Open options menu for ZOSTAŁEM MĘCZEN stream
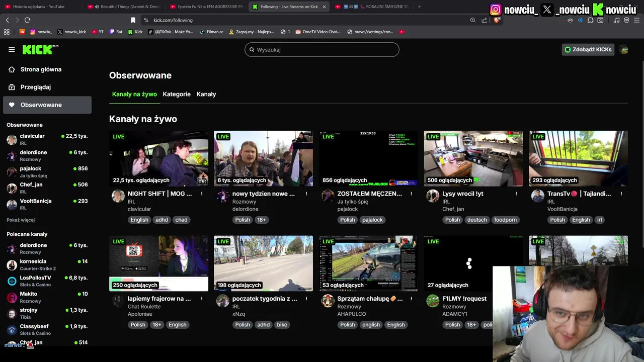Viewport: 644px width, 362px height. [x=412, y=194]
